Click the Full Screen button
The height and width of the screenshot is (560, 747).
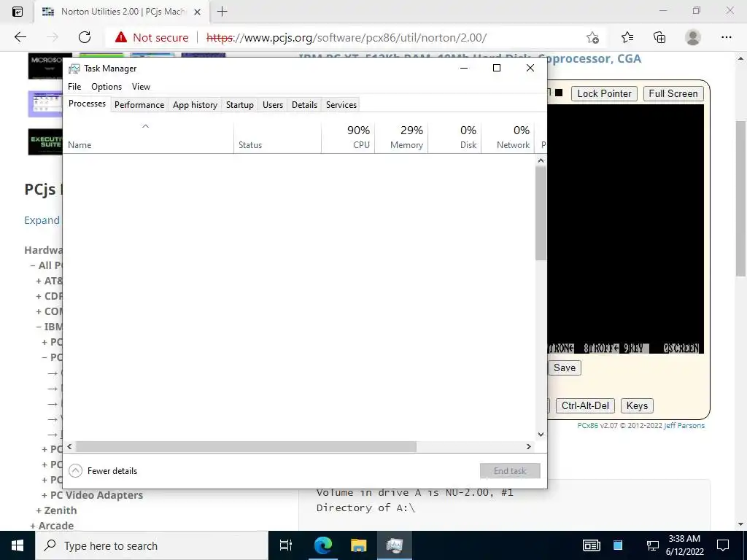point(673,93)
